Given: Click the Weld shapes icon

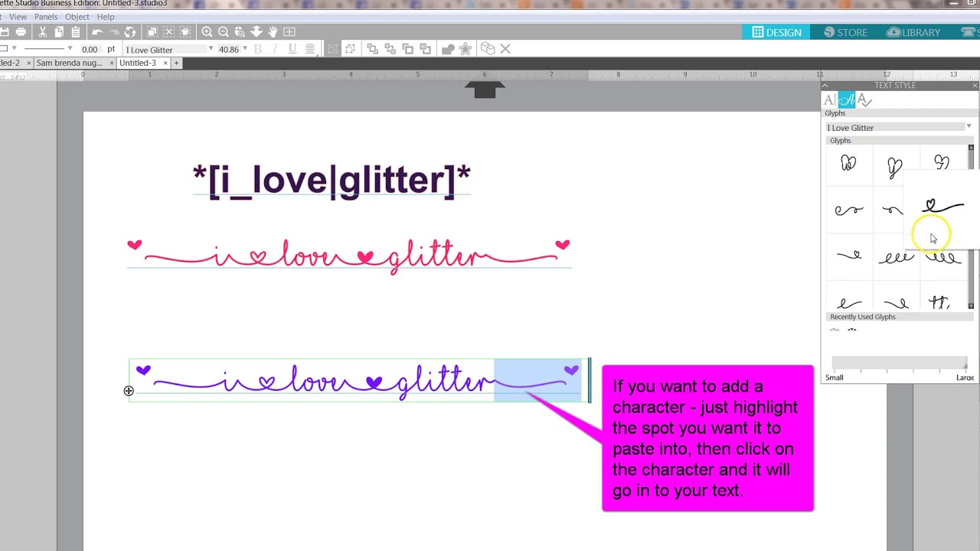Looking at the screenshot, I should tap(448, 49).
